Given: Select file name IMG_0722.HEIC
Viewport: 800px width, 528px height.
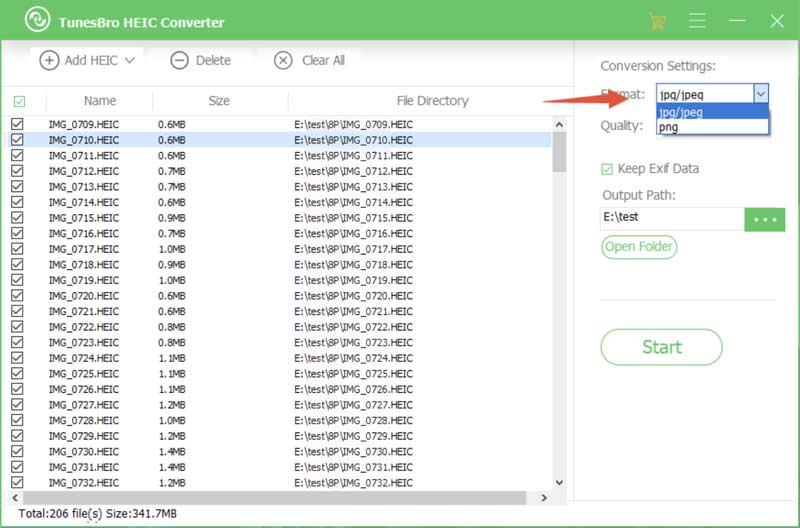Looking at the screenshot, I should pyautogui.click(x=84, y=326).
